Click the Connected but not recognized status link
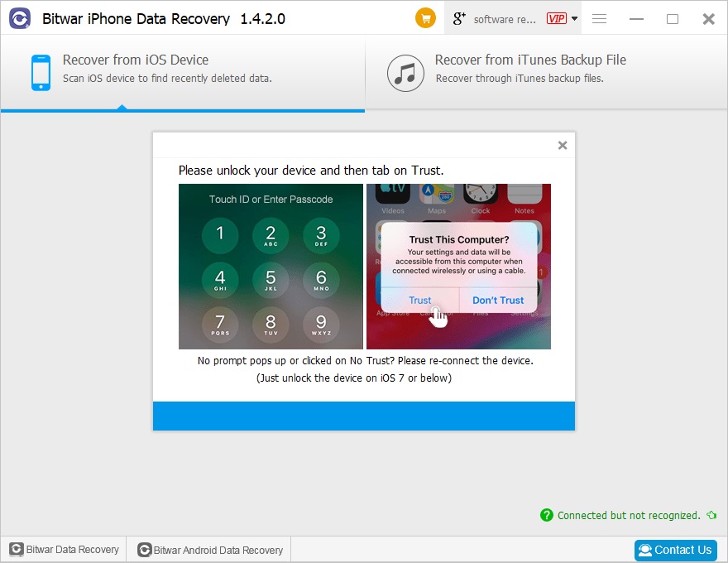 coord(629,515)
